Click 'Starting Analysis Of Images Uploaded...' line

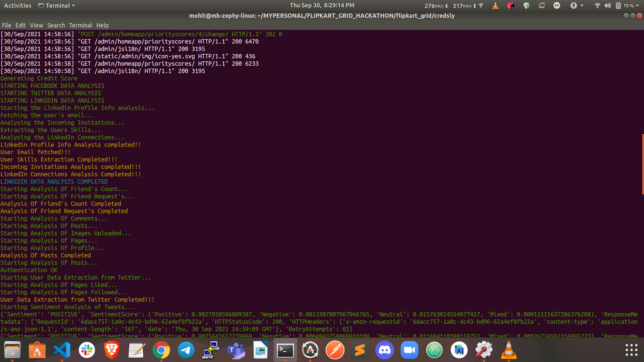pos(66,233)
